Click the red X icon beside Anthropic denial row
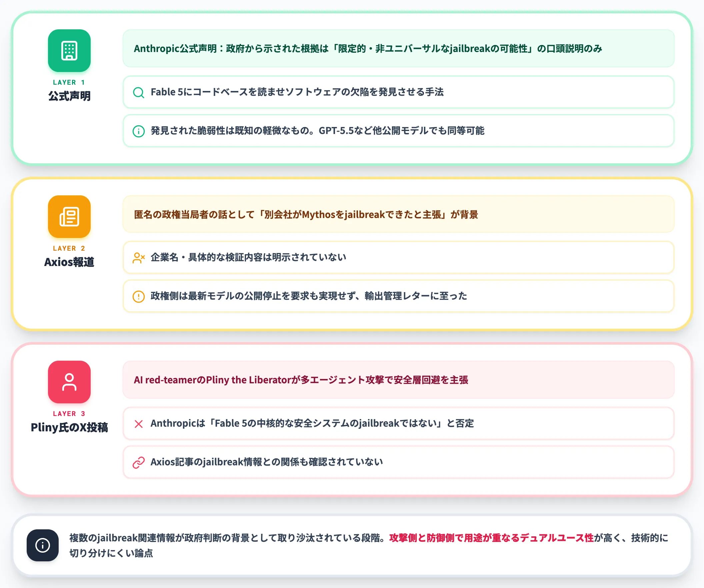 click(x=138, y=424)
